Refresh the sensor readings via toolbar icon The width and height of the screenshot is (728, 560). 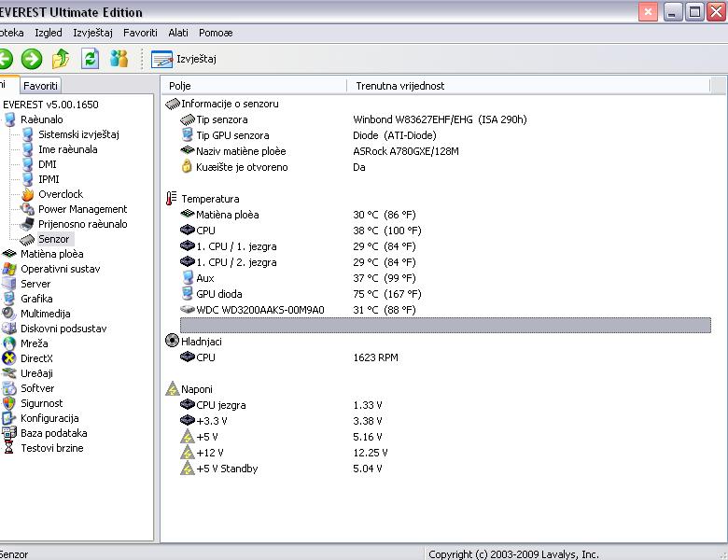click(x=90, y=59)
